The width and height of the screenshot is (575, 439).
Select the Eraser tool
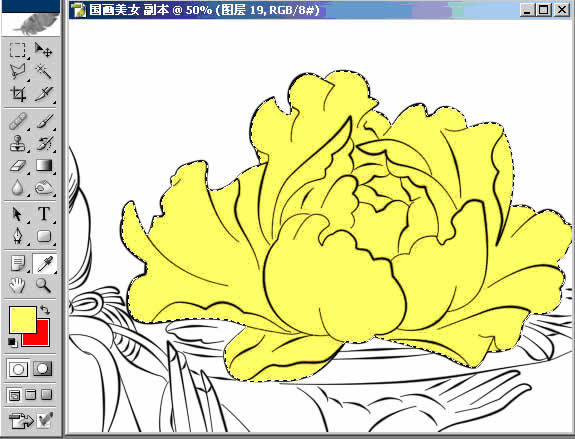pos(17,166)
